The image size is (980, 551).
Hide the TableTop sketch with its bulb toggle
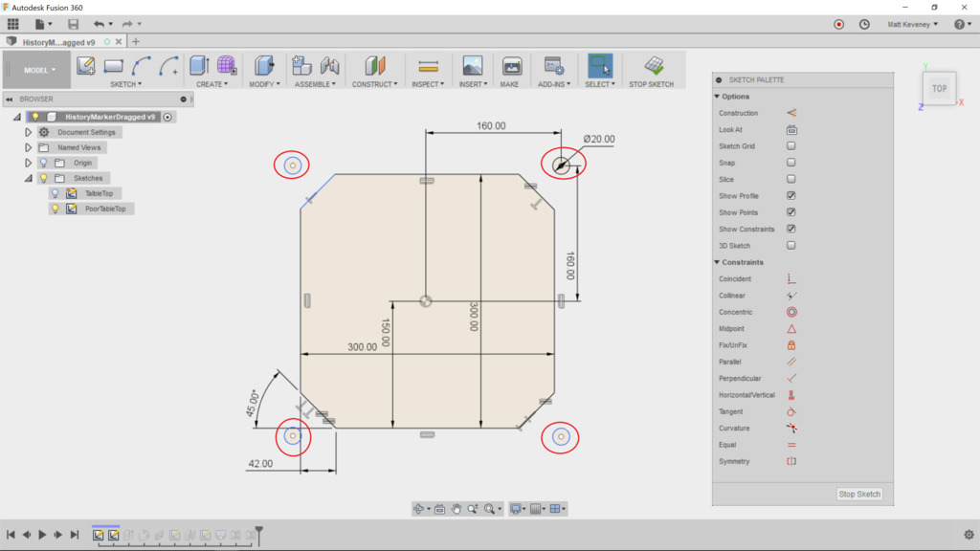pyautogui.click(x=56, y=193)
